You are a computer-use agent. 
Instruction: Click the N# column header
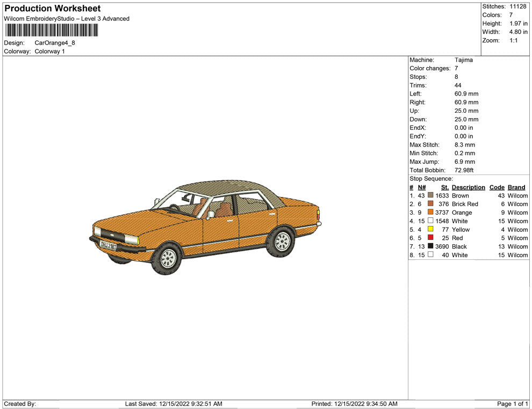421,187
